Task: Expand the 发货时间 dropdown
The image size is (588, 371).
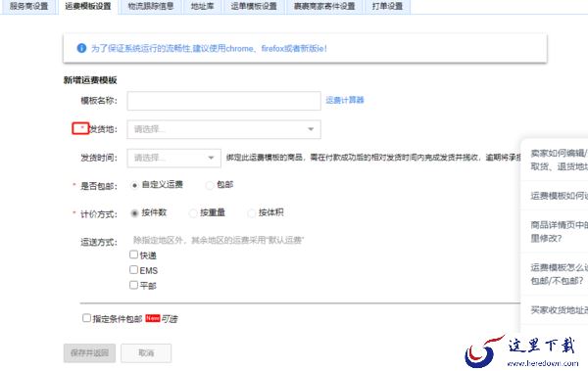Action: click(174, 158)
